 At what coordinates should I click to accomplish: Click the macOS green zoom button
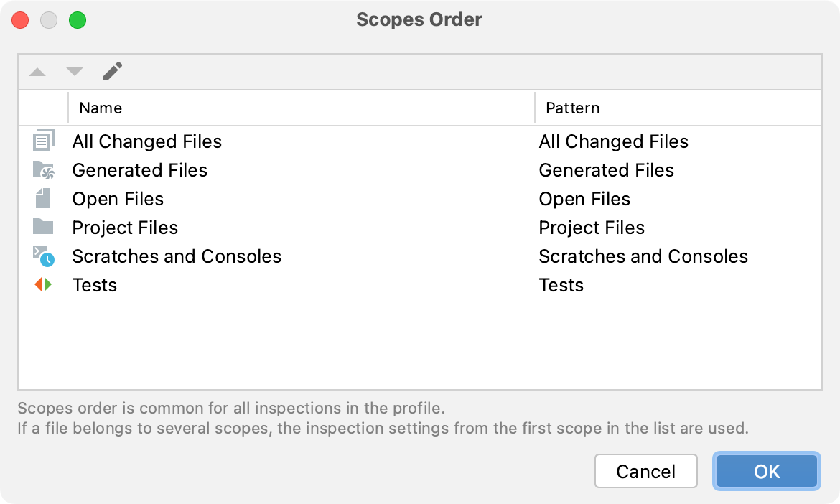[x=78, y=20]
